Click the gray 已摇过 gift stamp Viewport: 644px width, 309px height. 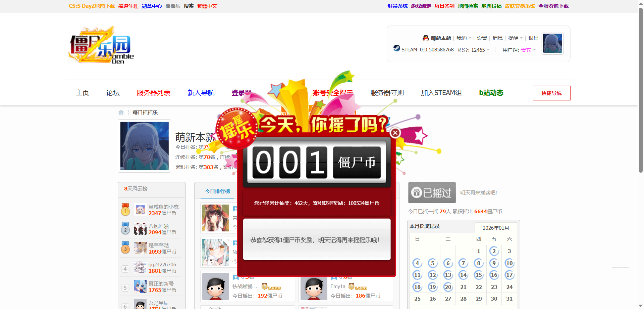(431, 192)
